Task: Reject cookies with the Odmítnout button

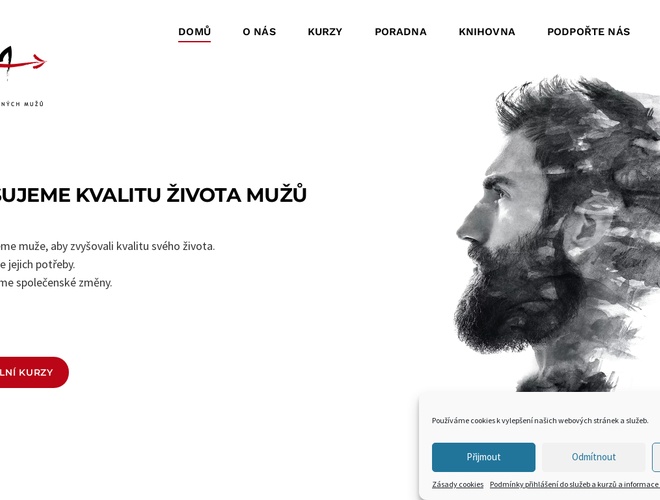Action: pyautogui.click(x=593, y=457)
